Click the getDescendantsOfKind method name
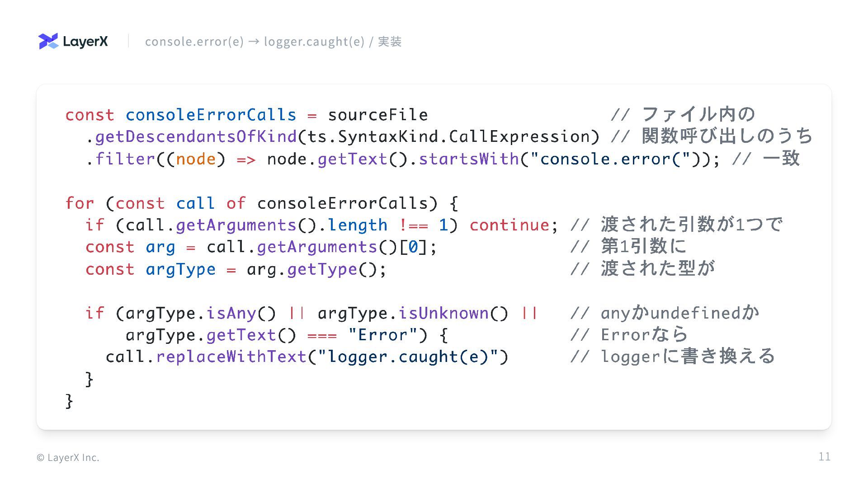The width and height of the screenshot is (868, 488). pyautogui.click(x=196, y=136)
